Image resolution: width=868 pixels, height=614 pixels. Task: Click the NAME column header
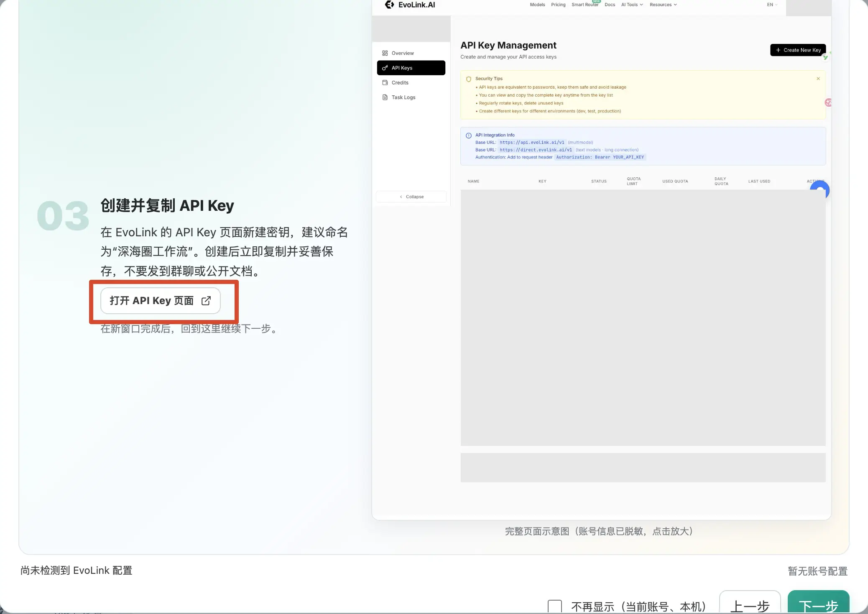(x=473, y=181)
